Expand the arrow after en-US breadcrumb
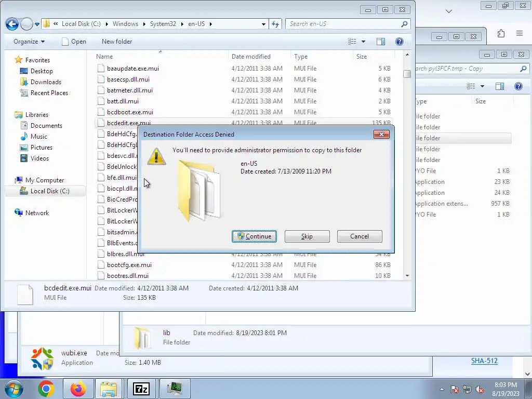 [x=211, y=24]
